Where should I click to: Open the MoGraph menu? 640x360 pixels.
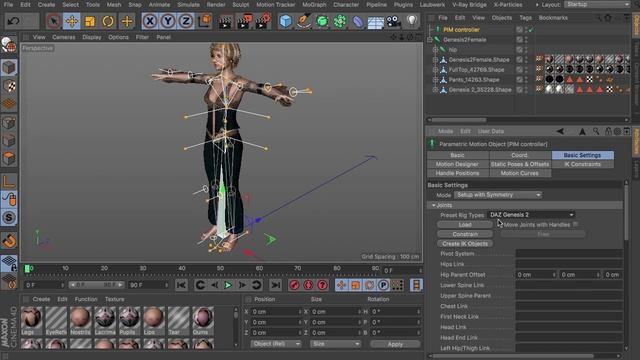tap(314, 4)
